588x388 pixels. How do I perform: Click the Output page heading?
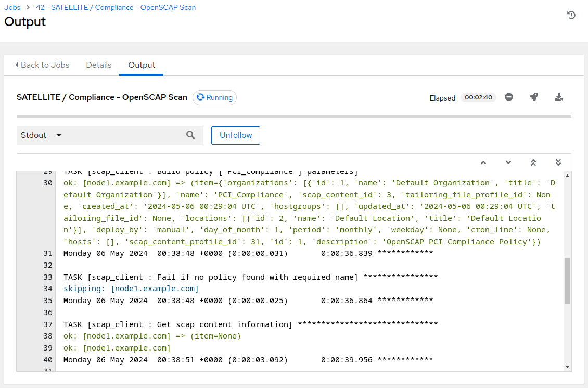pyautogui.click(x=25, y=22)
